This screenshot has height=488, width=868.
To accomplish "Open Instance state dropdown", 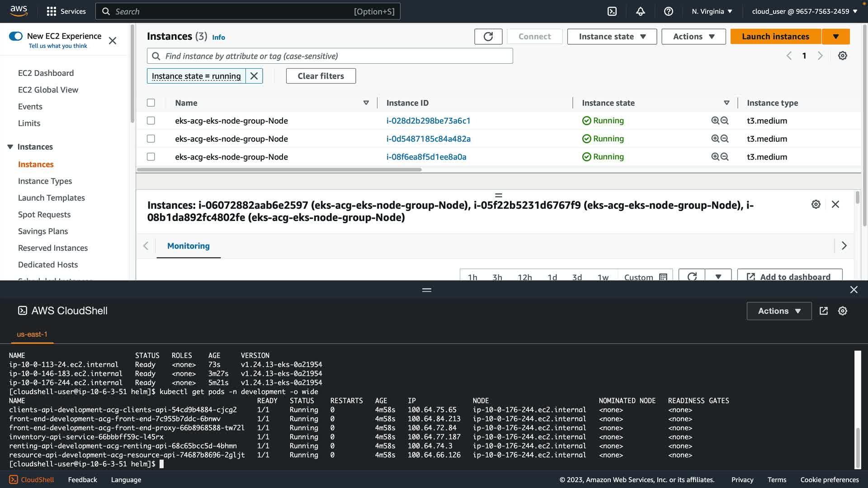I will click(x=612, y=37).
